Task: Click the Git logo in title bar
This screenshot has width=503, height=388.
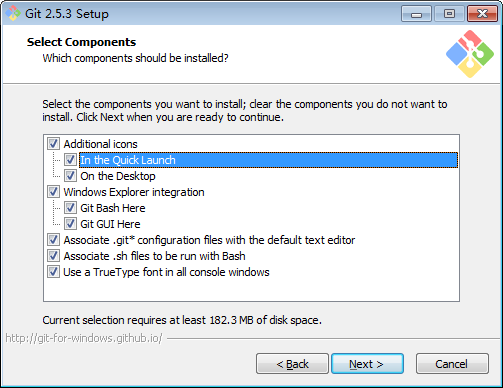Action: click(x=13, y=13)
